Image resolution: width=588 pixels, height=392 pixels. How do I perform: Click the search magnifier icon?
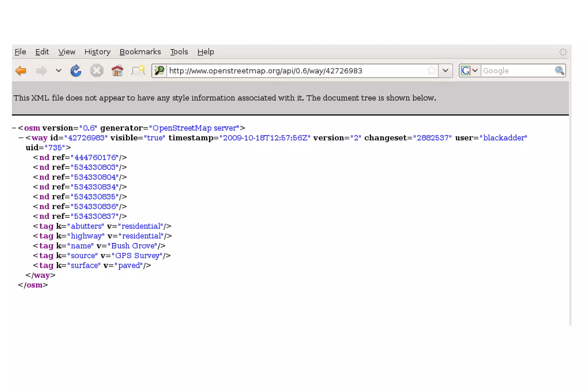click(559, 71)
